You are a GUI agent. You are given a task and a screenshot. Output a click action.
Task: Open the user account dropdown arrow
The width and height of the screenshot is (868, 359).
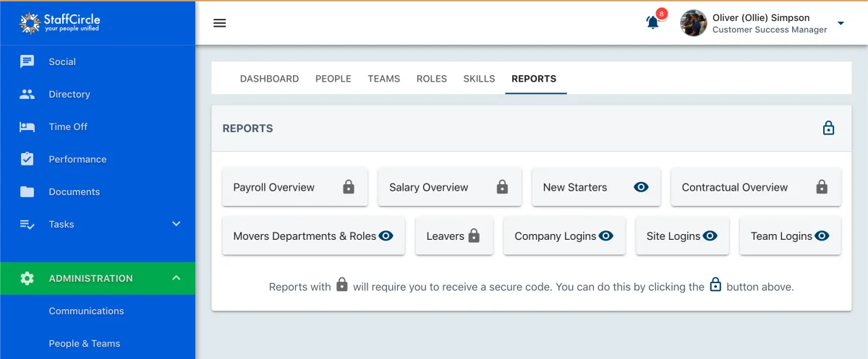[841, 23]
